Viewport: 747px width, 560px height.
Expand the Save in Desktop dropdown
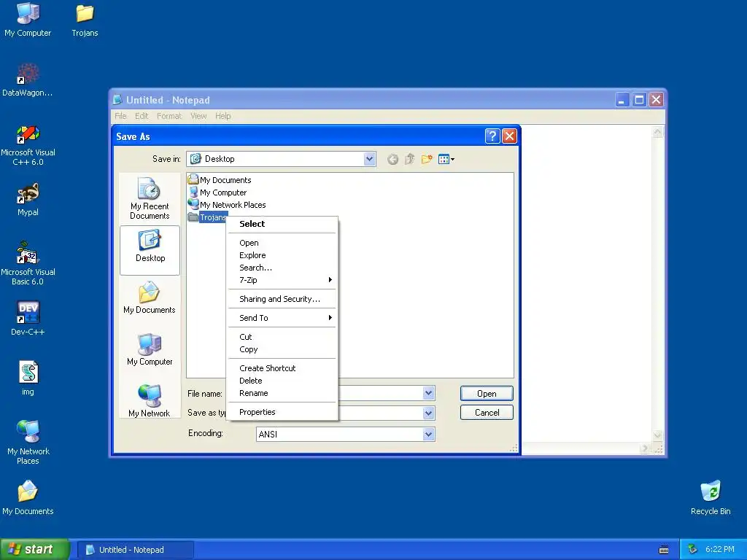click(369, 159)
